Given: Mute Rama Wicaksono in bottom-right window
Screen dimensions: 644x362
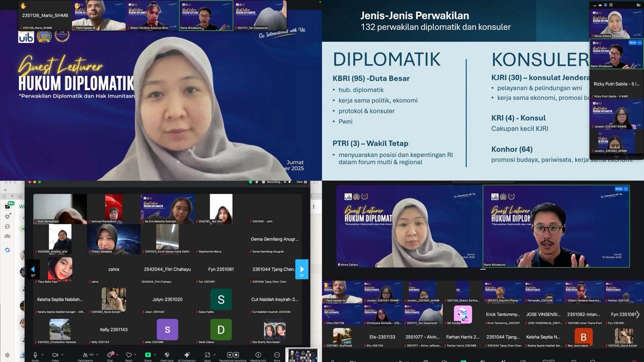Looking at the screenshot, I should (x=618, y=190).
